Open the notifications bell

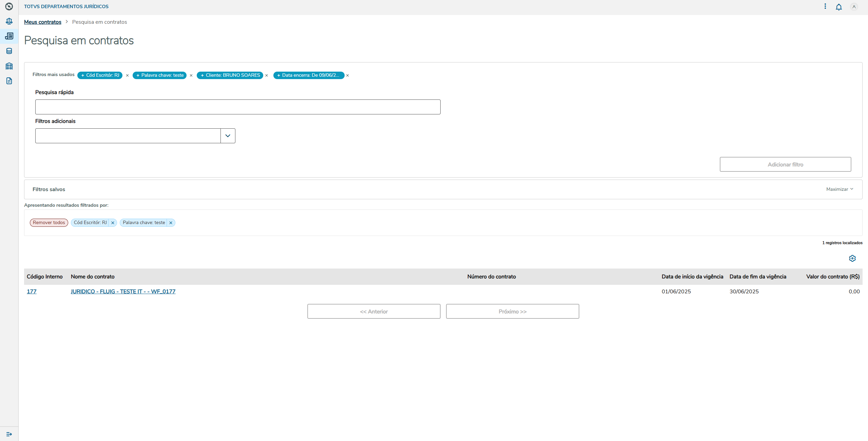tap(838, 7)
